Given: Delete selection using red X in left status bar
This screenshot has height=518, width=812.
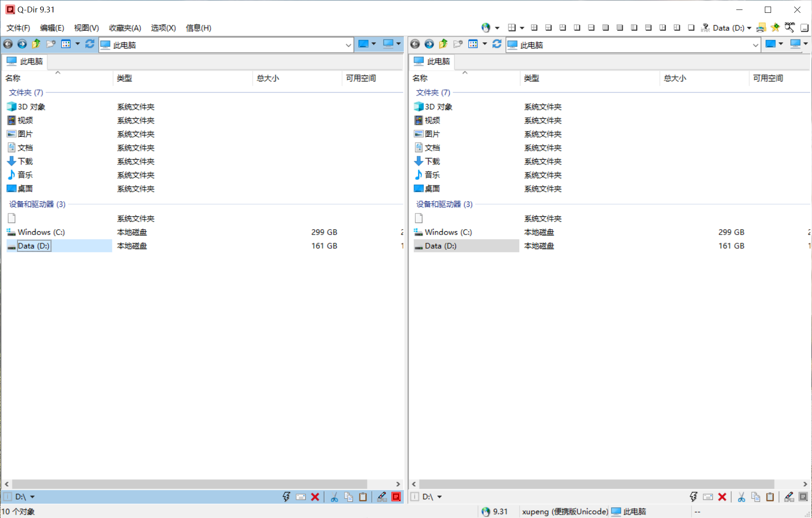Looking at the screenshot, I should (x=315, y=496).
